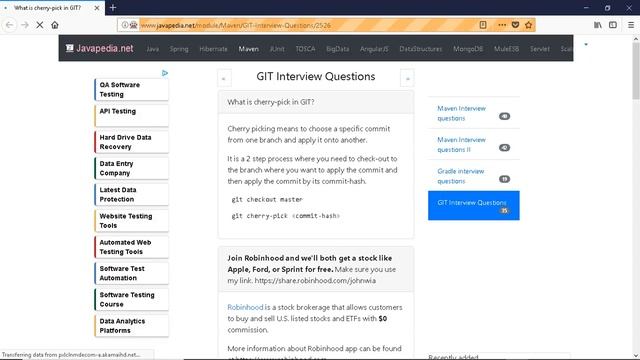
Task: Click the Javapedia.net logo
Action: pos(100,48)
